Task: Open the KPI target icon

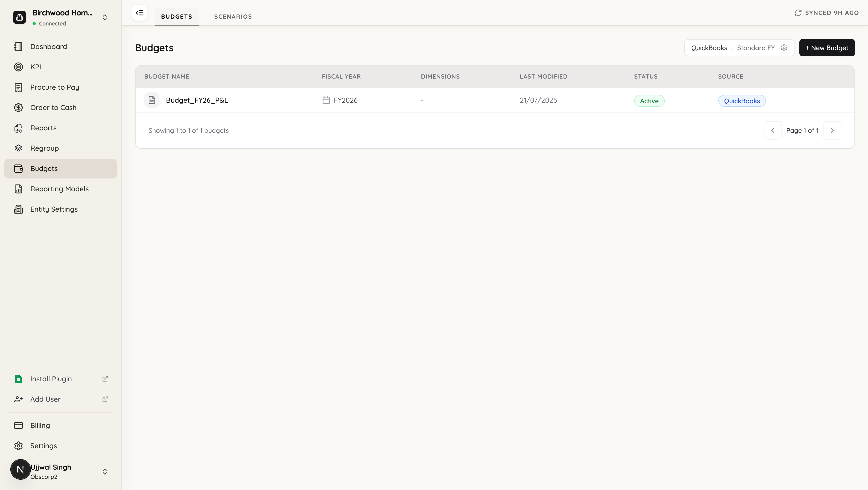Action: tap(18, 67)
